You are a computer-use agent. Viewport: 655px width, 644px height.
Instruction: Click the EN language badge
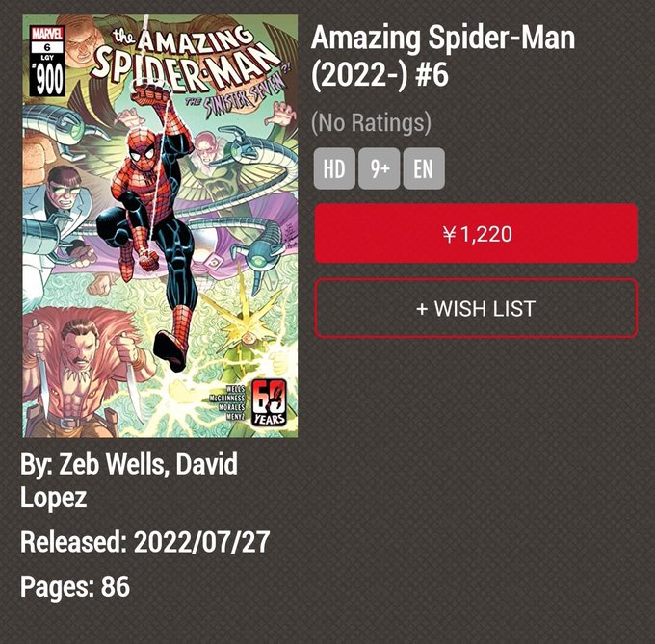click(x=424, y=168)
